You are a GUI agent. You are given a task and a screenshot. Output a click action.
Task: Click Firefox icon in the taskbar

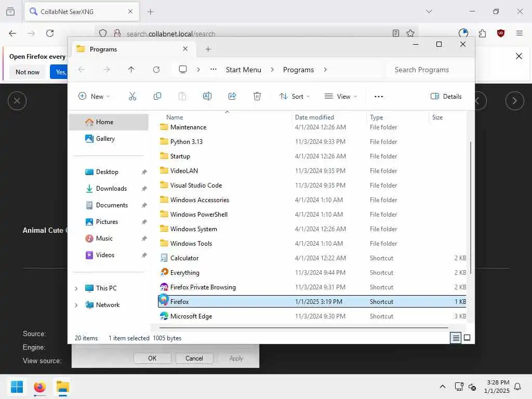[39, 387]
